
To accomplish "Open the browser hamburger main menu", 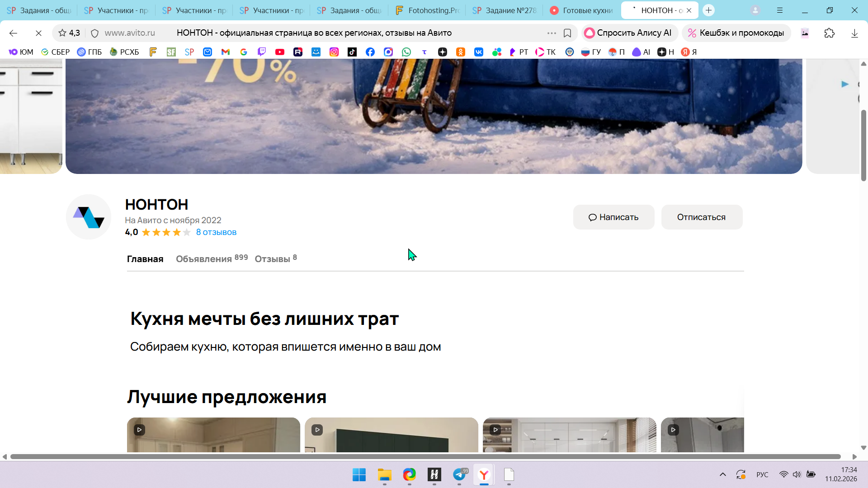I will tap(780, 10).
